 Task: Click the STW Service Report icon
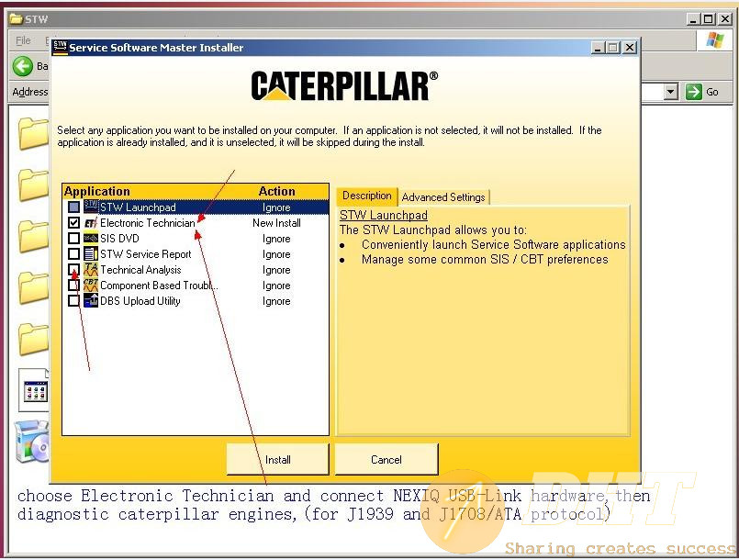coord(91,254)
